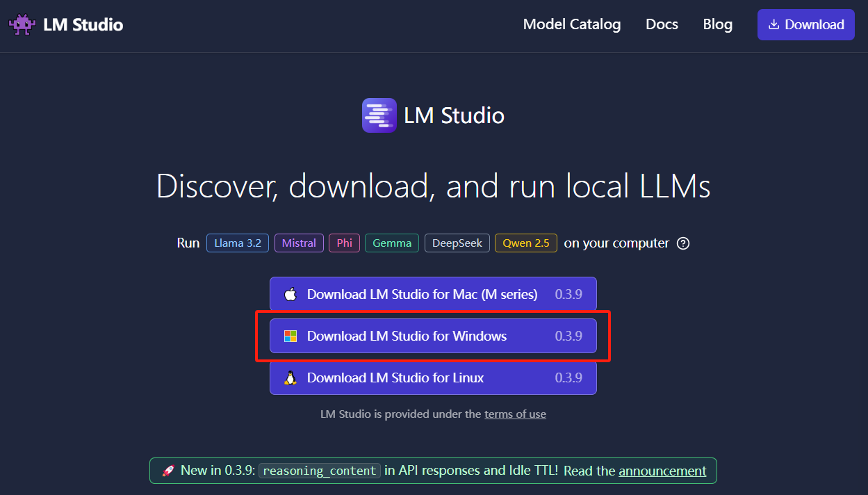Image resolution: width=868 pixels, height=495 pixels.
Task: Open the Model Catalog page
Action: pyautogui.click(x=572, y=24)
